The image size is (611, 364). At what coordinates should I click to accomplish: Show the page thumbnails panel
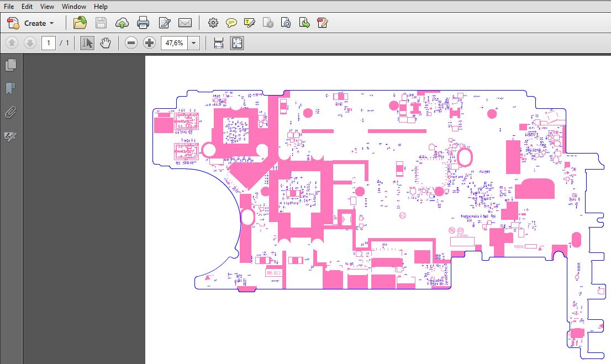(x=10, y=65)
